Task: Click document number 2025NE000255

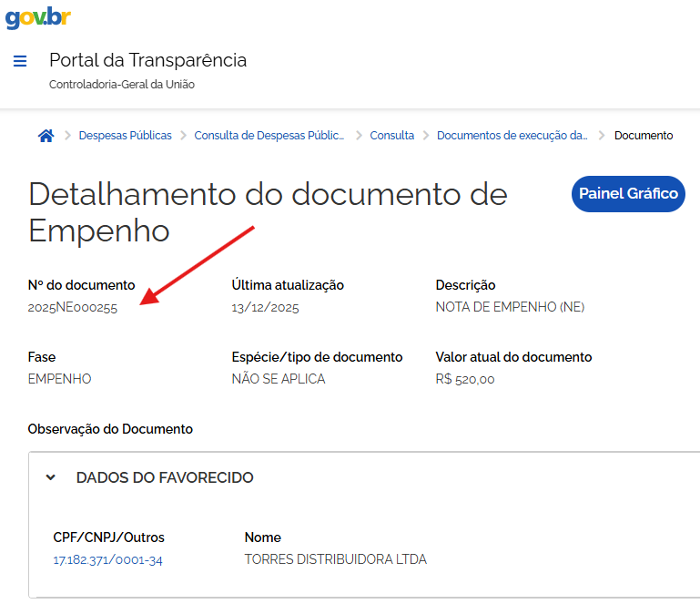Action: click(73, 308)
